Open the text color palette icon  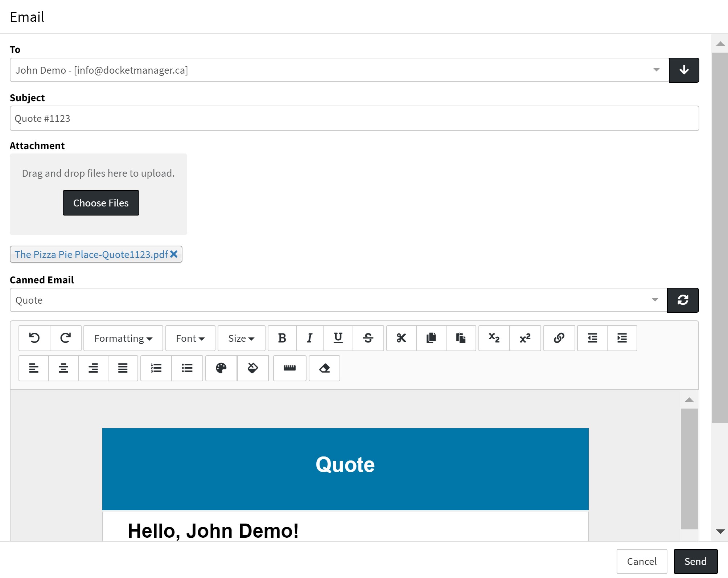221,368
